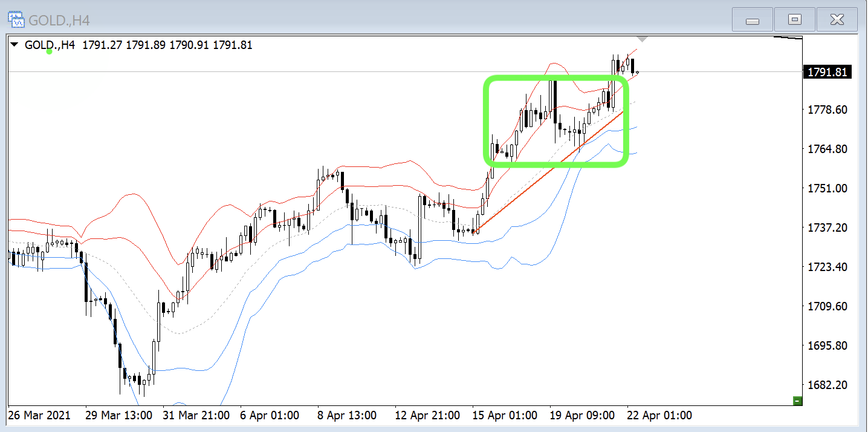
Task: Click the small green minus icon
Action: (797, 401)
